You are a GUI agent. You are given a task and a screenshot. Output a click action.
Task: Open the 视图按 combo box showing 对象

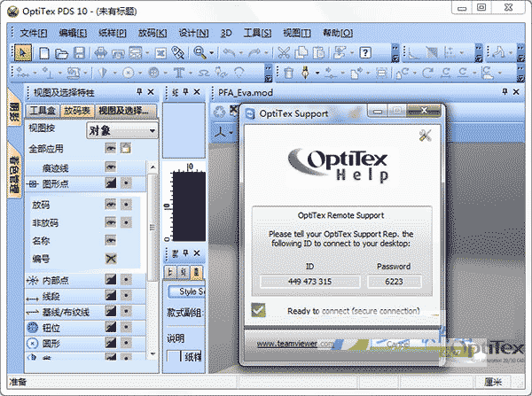pos(122,130)
